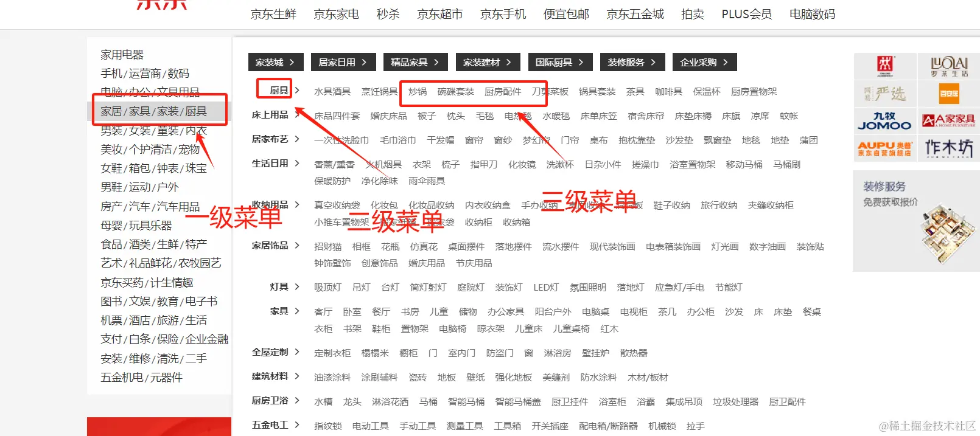The height and width of the screenshot is (436, 980).
Task: Open the Zwilling brand logo tile
Action: click(884, 66)
